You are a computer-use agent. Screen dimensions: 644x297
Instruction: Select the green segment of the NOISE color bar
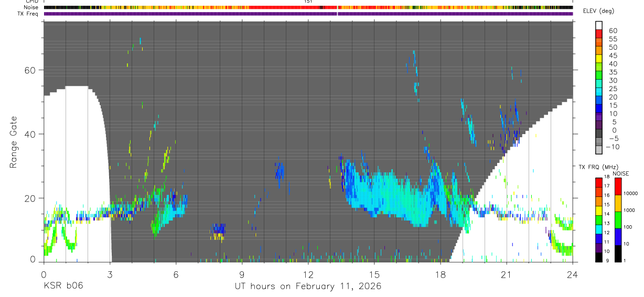click(x=618, y=220)
